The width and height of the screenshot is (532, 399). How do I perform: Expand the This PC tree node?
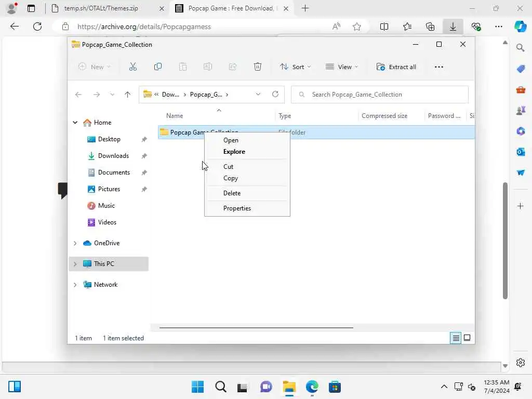pyautogui.click(x=75, y=264)
